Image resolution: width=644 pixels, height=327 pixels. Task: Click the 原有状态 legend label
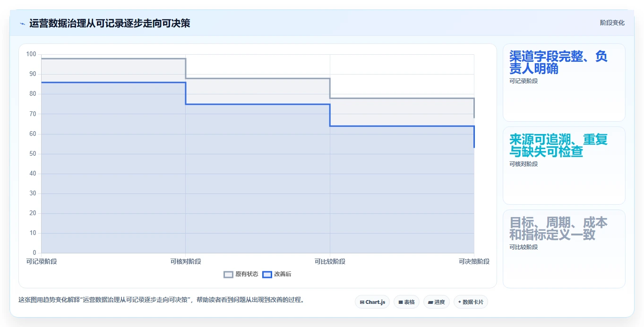(x=247, y=274)
